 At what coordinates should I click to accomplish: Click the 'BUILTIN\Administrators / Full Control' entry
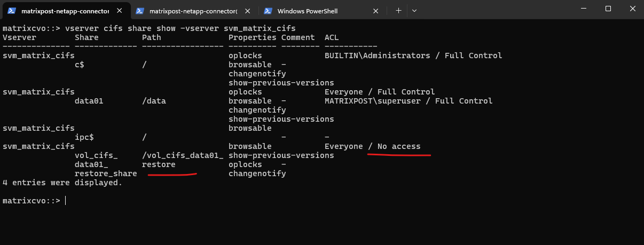coord(413,56)
